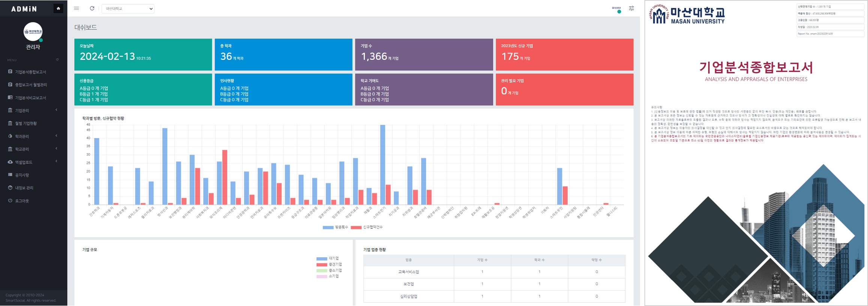Screen dimensions: 868x306
Task: Click the 종합보고서 월별관리 clipboard icon
Action: click(10, 85)
